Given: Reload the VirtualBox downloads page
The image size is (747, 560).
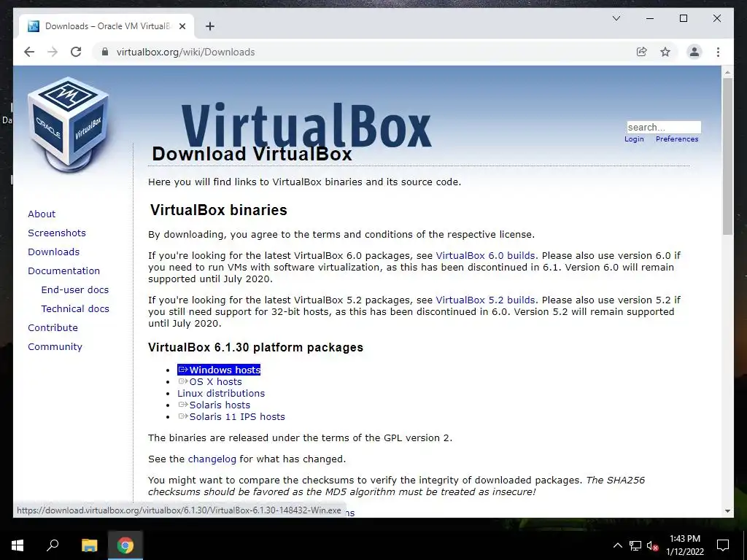Looking at the screenshot, I should [76, 52].
